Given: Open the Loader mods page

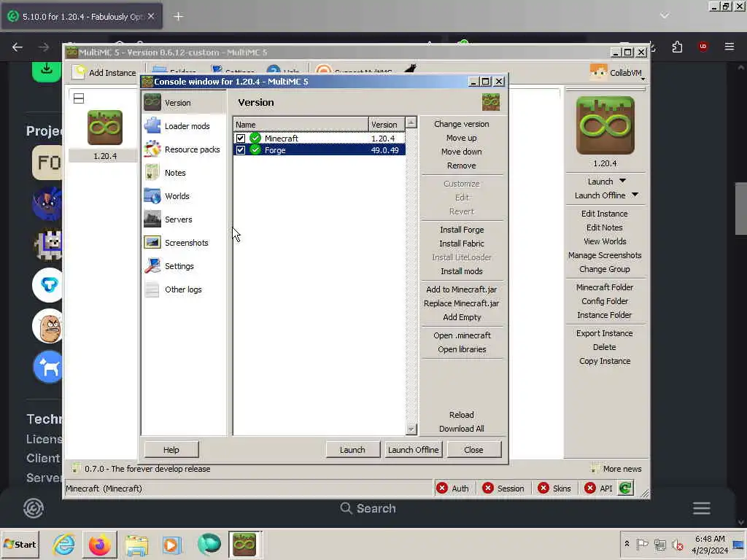Looking at the screenshot, I should (x=183, y=125).
